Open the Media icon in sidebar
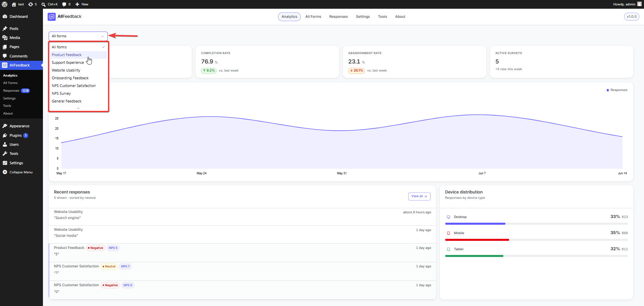Viewport: 644px width, 306px height. [x=5, y=38]
